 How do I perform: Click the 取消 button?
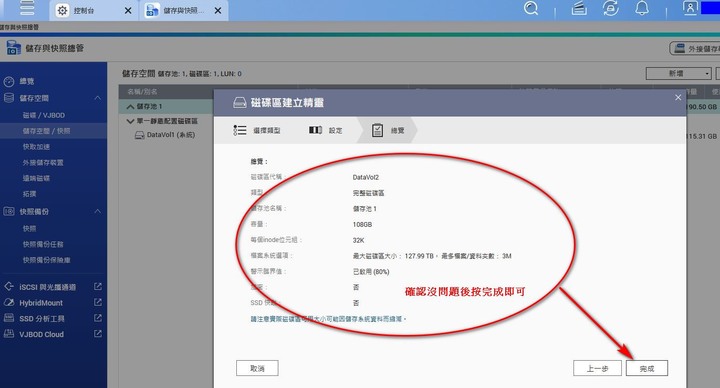pyautogui.click(x=257, y=368)
